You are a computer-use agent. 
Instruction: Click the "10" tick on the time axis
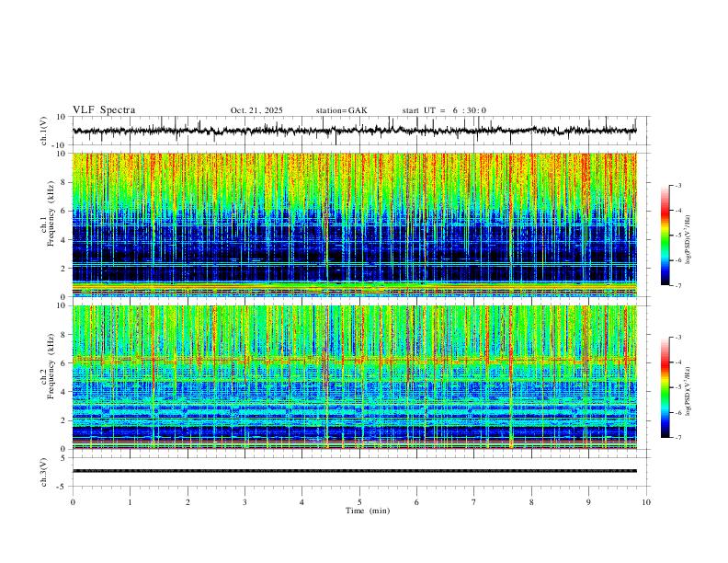coord(646,502)
